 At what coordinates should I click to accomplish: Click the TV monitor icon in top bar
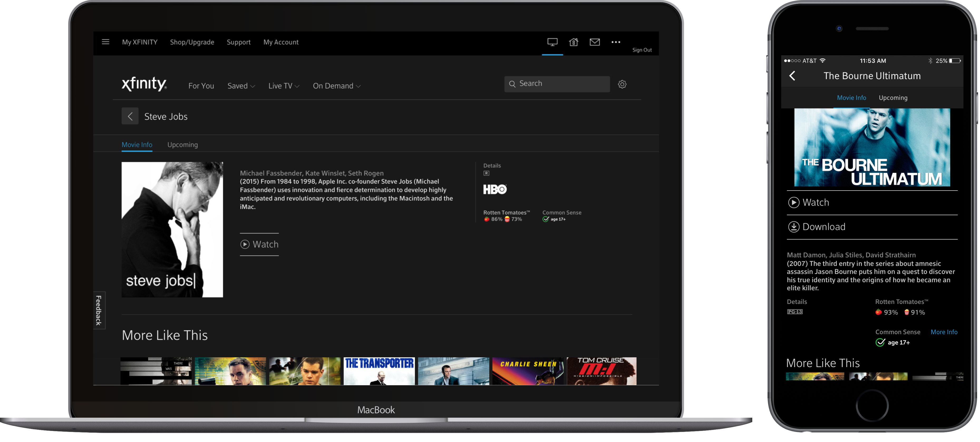(x=552, y=42)
